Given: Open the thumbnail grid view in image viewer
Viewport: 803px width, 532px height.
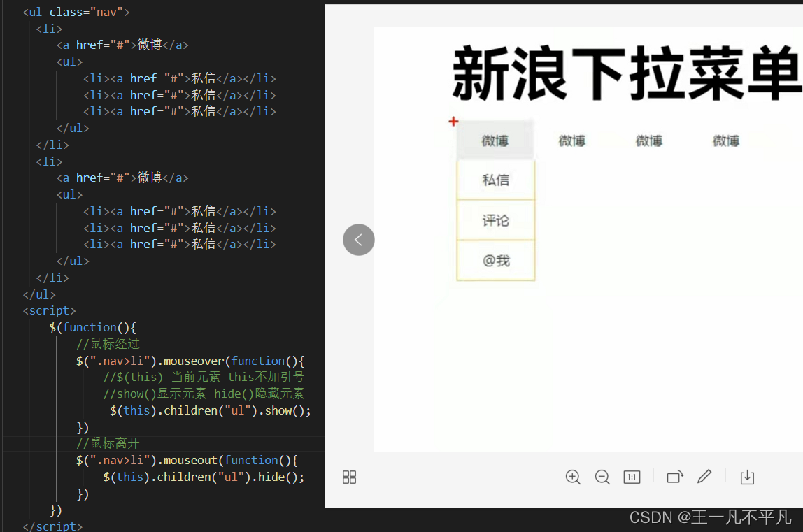Looking at the screenshot, I should 349,477.
